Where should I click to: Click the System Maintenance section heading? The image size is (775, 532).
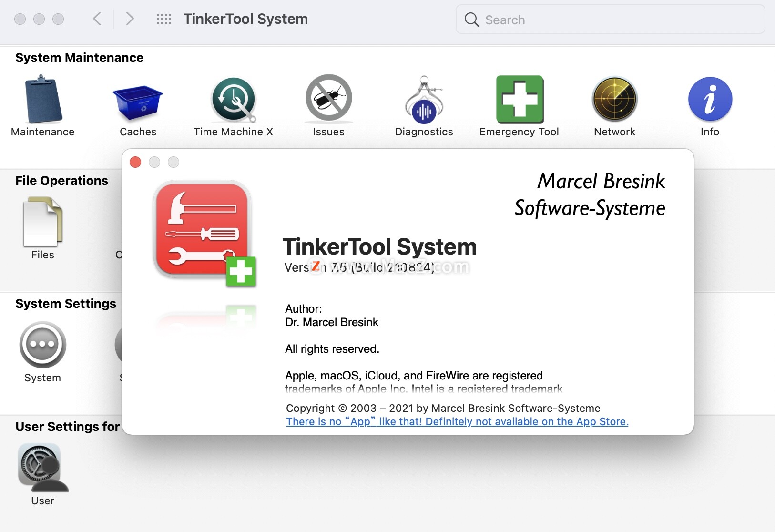(x=80, y=58)
